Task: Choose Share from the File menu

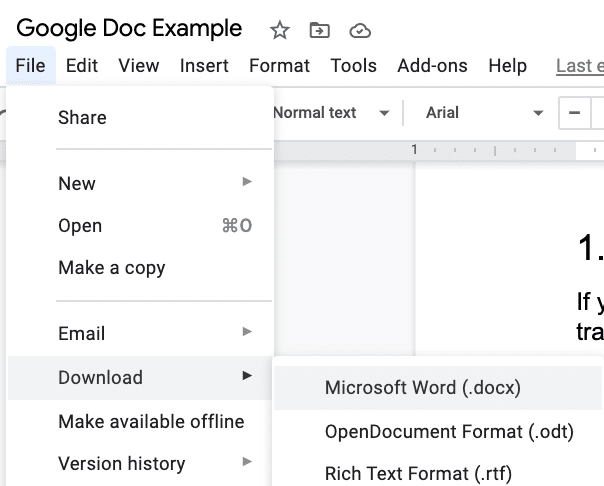Action: [140, 117]
